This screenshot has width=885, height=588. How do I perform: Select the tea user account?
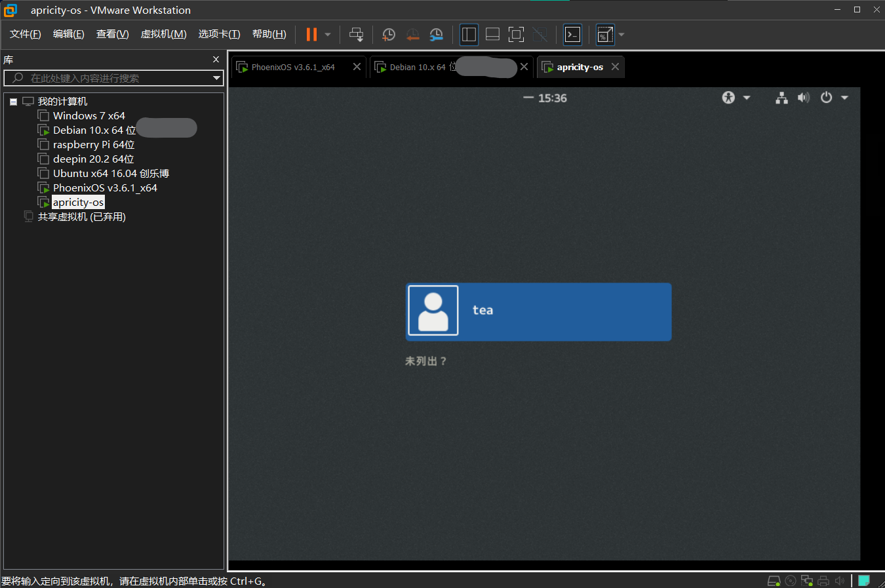click(x=538, y=311)
